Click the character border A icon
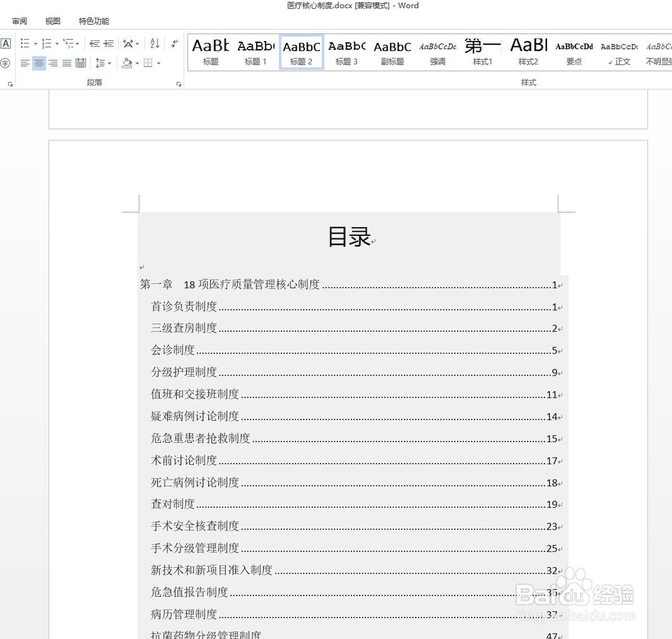This screenshot has height=639, width=672. click(x=5, y=43)
